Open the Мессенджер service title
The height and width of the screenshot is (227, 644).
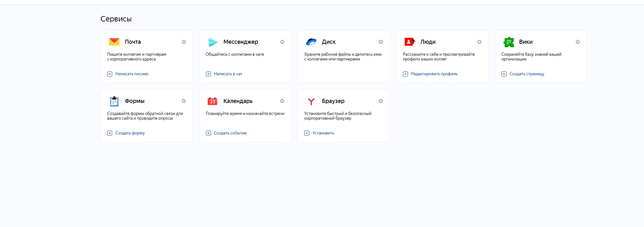pos(241,42)
